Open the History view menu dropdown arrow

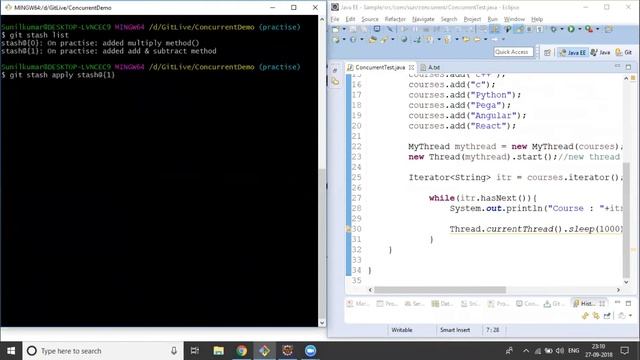click(631, 316)
